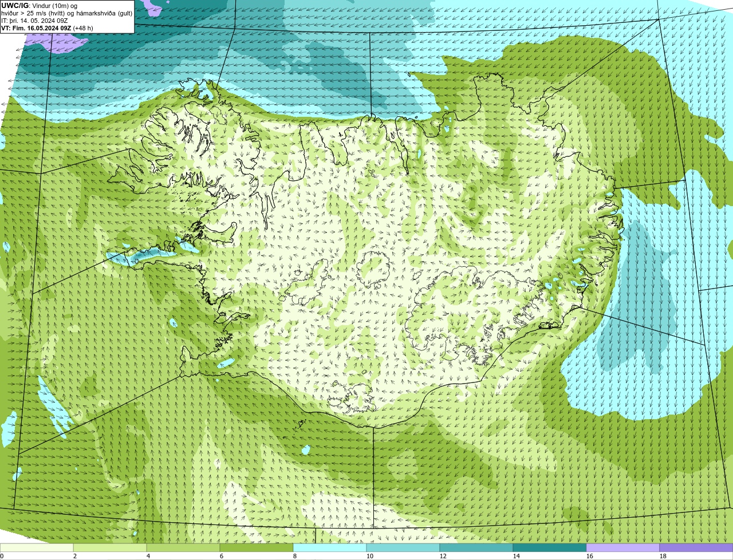This screenshot has height=560, width=733.
Task: Click the 'UWC/IG: Vindur (10m) og' title line
Action: (39, 6)
